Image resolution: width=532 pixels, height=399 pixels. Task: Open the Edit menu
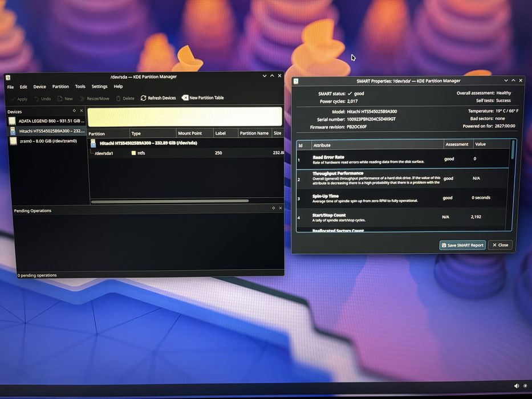pos(23,87)
